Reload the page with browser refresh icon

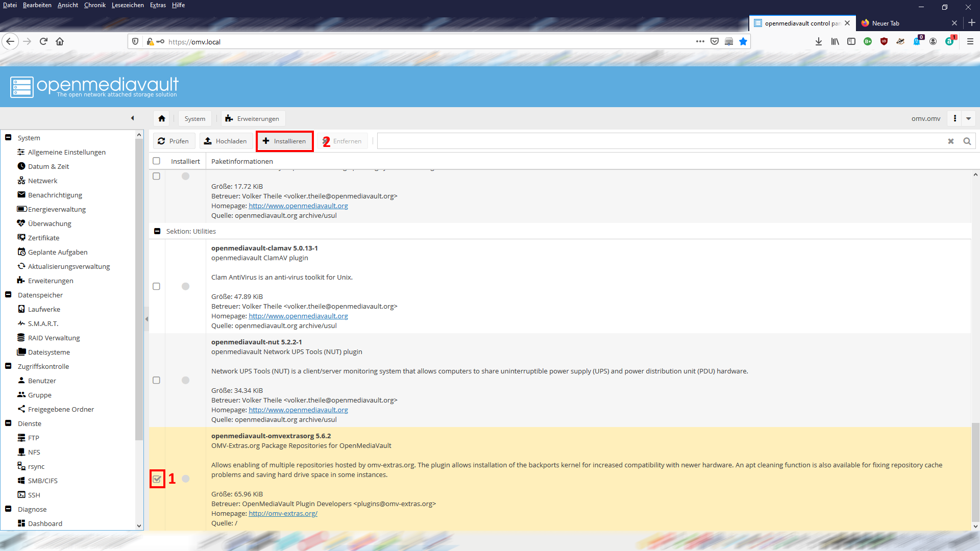coord(43,41)
